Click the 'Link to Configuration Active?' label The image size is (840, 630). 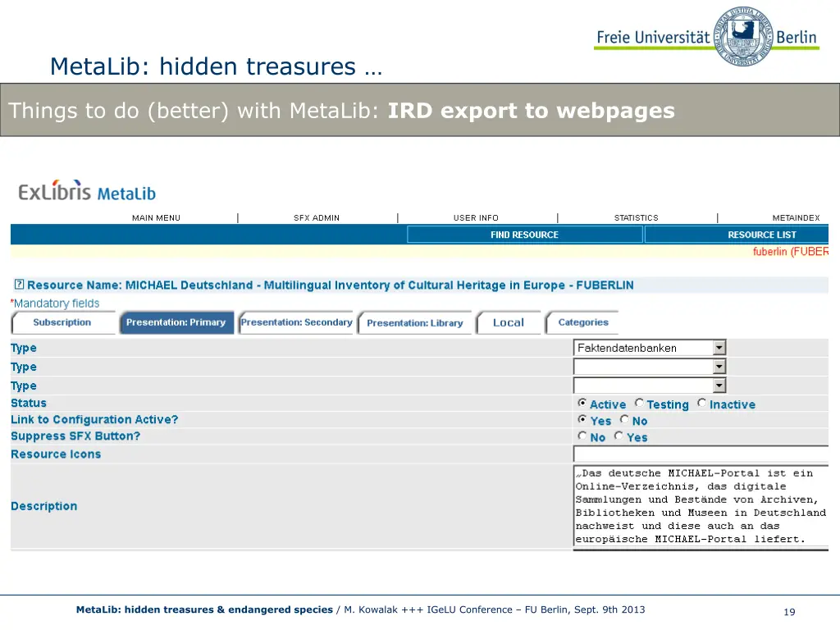pos(94,419)
